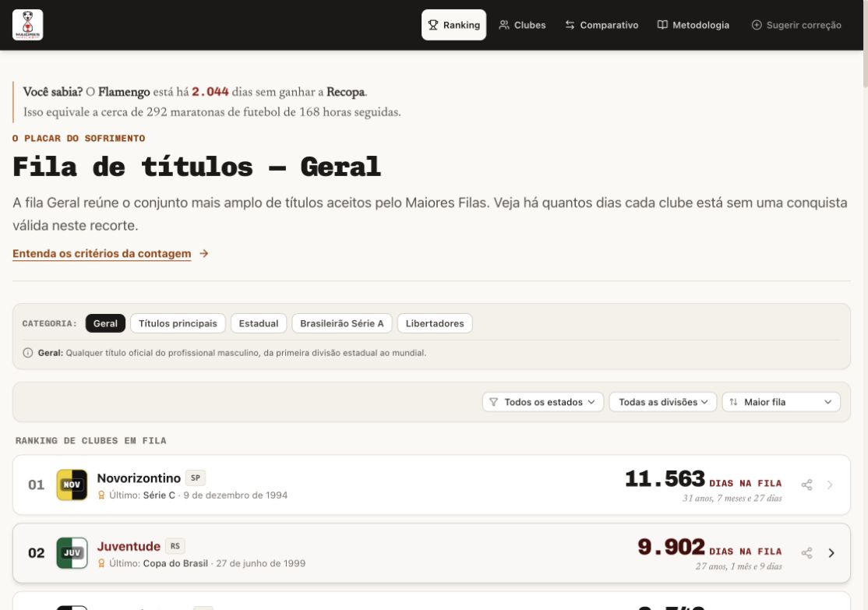The height and width of the screenshot is (610, 868).
Task: Expand Novorizontino row chevron
Action: click(830, 485)
